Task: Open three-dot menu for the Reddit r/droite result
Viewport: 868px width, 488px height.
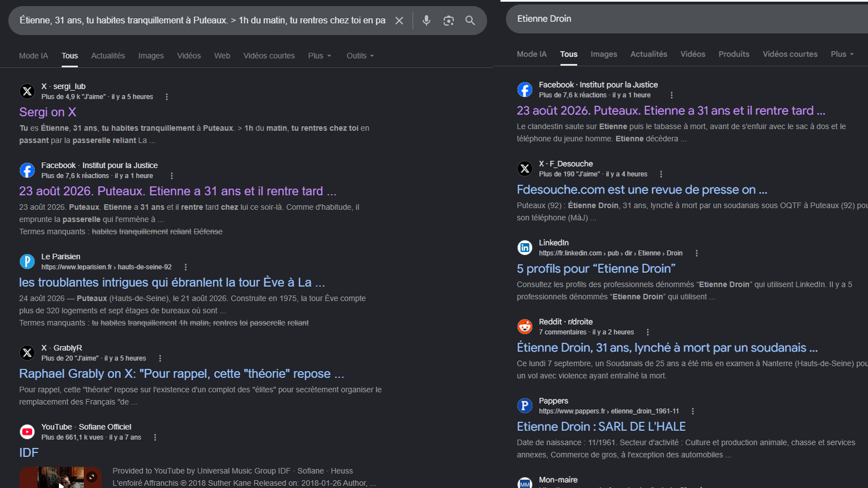Action: coord(648,332)
